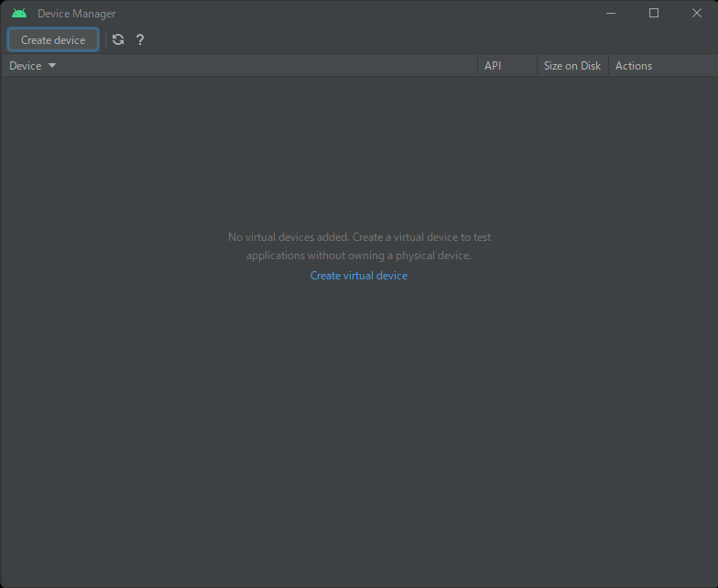Sort by the Device column header
The image size is (718, 588).
[x=240, y=66]
